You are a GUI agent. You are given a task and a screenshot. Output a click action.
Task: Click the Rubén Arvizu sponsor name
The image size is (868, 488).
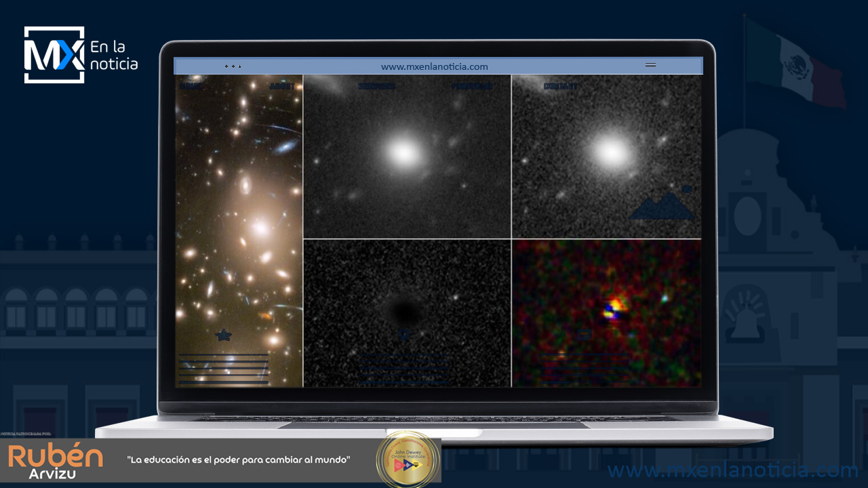(x=56, y=461)
